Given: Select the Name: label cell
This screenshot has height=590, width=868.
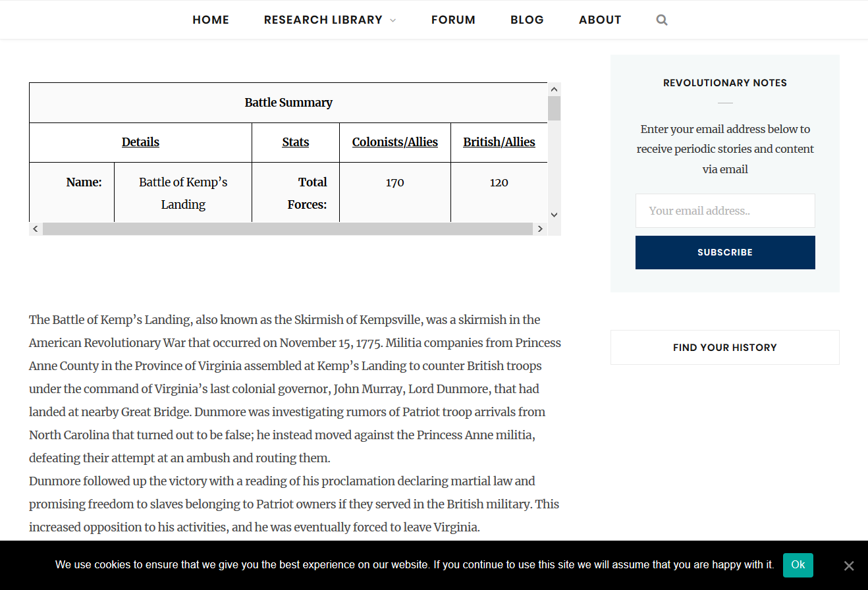Looking at the screenshot, I should (x=72, y=192).
